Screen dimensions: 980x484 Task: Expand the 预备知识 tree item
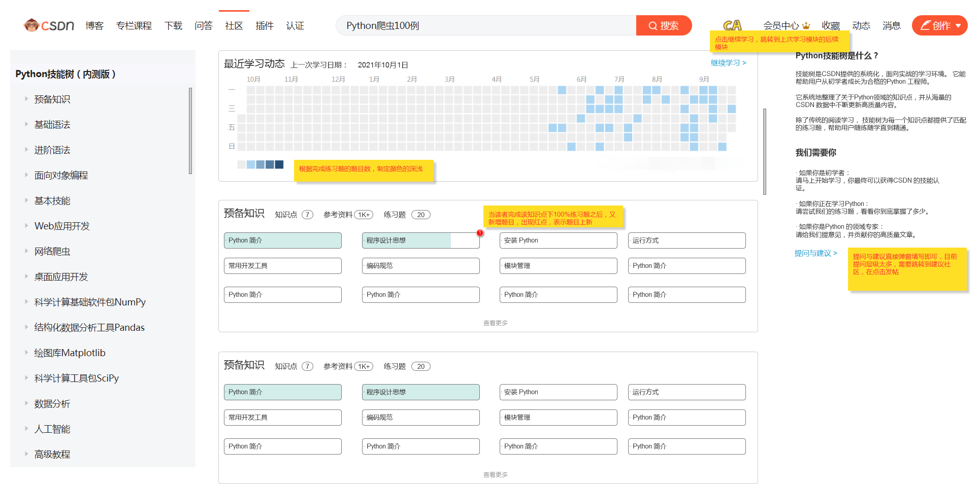26,99
